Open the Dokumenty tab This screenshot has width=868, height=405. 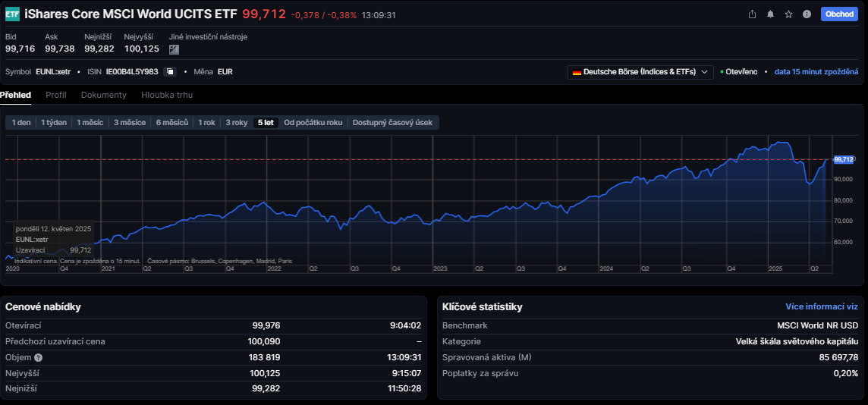tap(103, 95)
